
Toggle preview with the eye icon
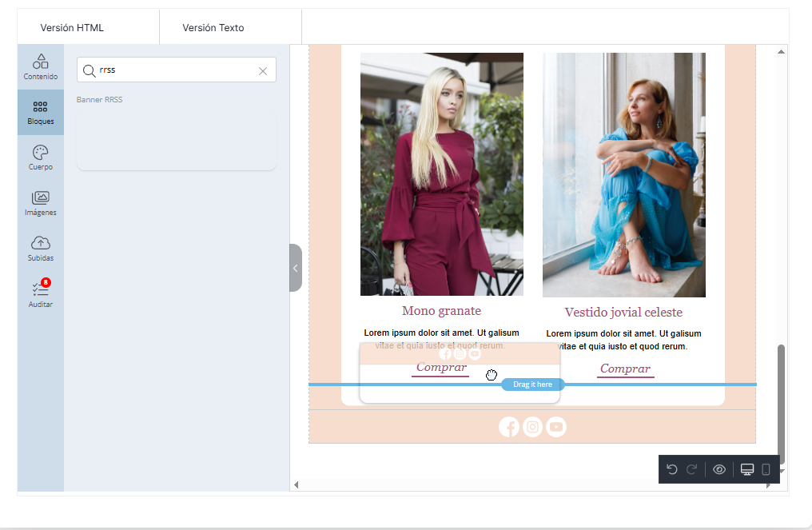[719, 469]
